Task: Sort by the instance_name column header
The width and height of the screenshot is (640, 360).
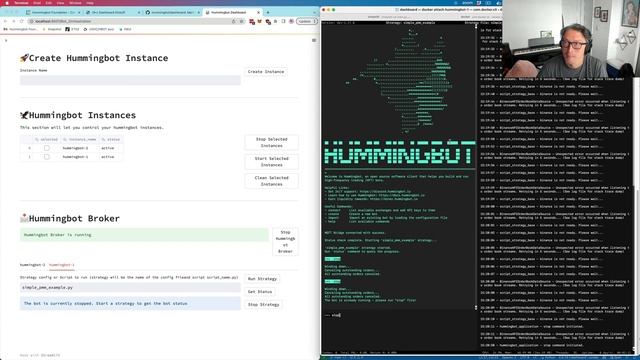Action: 80,140
